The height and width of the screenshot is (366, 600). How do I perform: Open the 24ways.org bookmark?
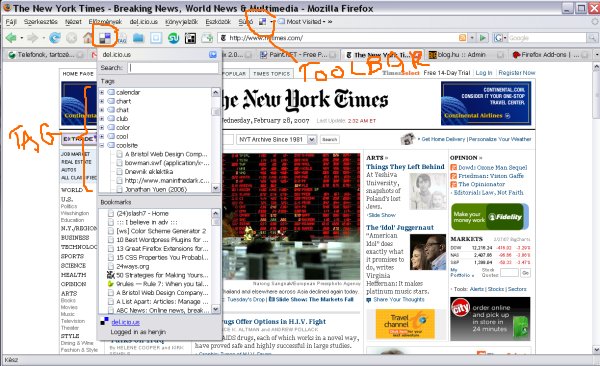point(132,266)
